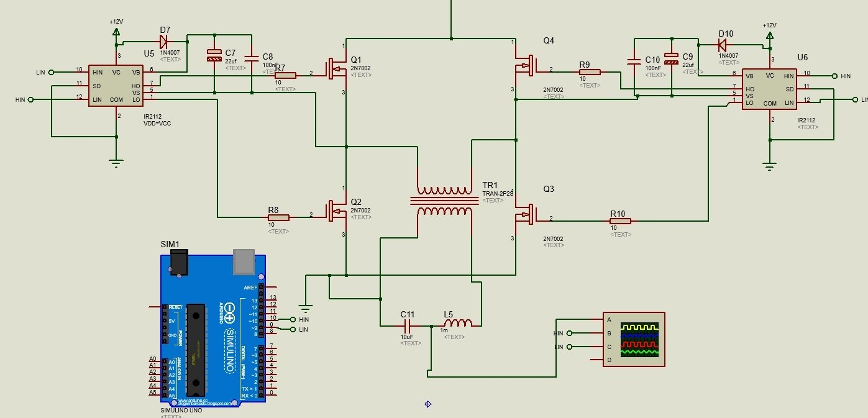Select resistor R10 body

tap(619, 220)
